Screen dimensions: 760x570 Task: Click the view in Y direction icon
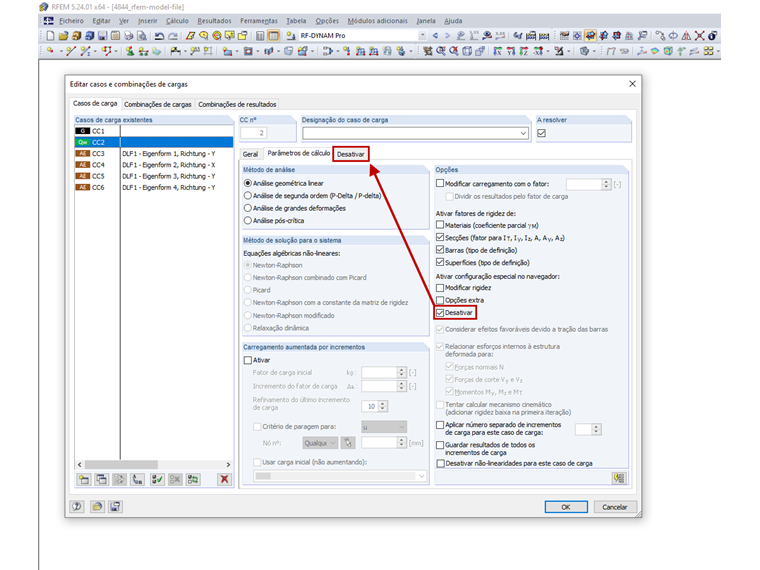(x=510, y=51)
